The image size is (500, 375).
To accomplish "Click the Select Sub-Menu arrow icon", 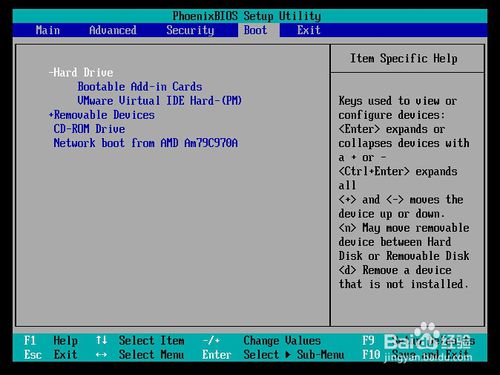I will [x=288, y=355].
